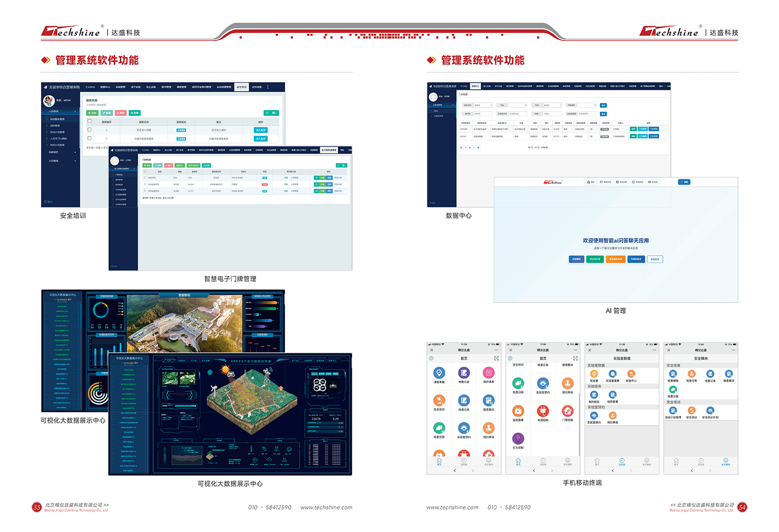
Task: Open the labeled 电源控制 plug icon
Action: point(543,411)
